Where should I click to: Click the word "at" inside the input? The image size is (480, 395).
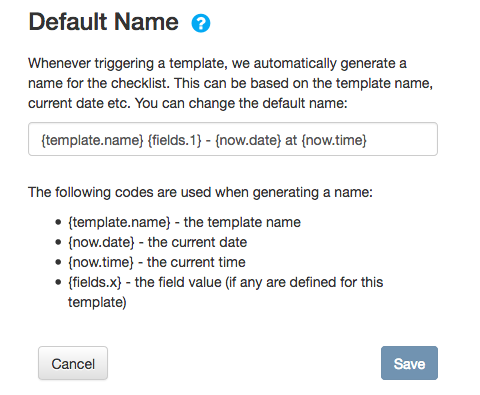click(291, 140)
